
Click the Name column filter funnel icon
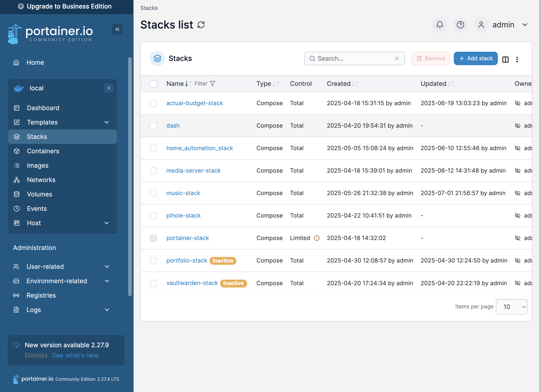pyautogui.click(x=212, y=84)
